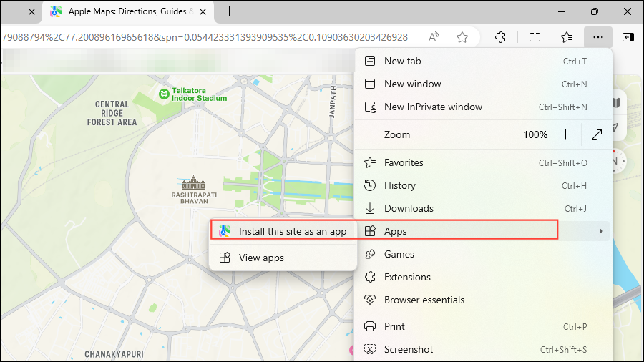The height and width of the screenshot is (362, 644).
Task: Decrease zoom with the minus button
Action: click(x=505, y=134)
